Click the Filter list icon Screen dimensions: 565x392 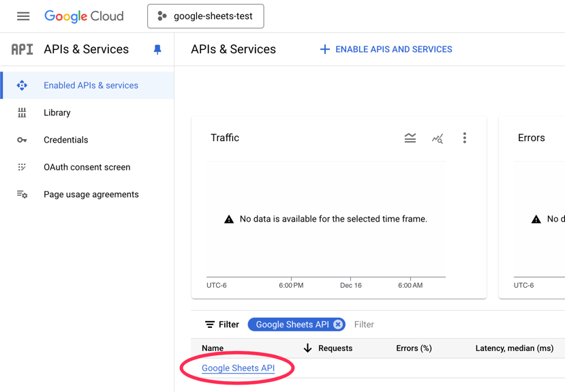210,325
